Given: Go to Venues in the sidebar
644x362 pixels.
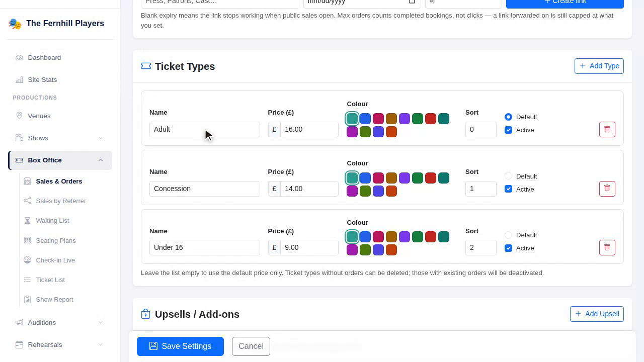Looking at the screenshot, I should click(60, 116).
